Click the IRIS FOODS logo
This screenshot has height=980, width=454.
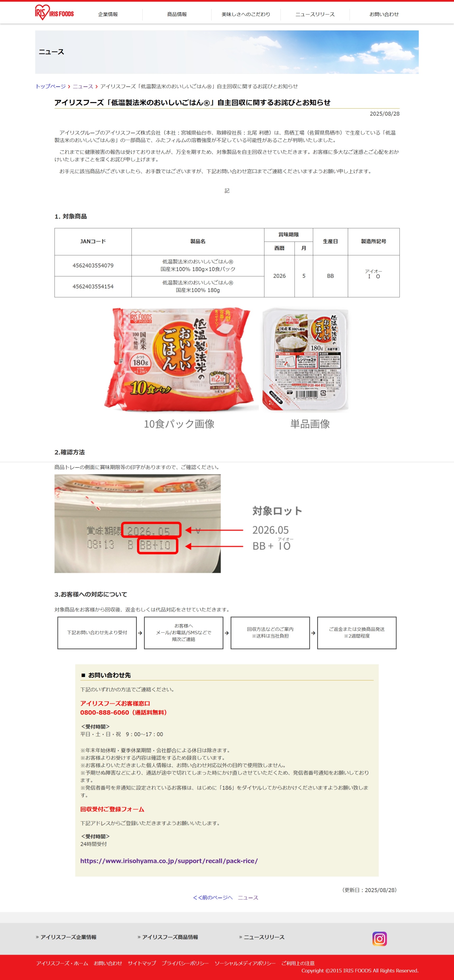coord(54,13)
